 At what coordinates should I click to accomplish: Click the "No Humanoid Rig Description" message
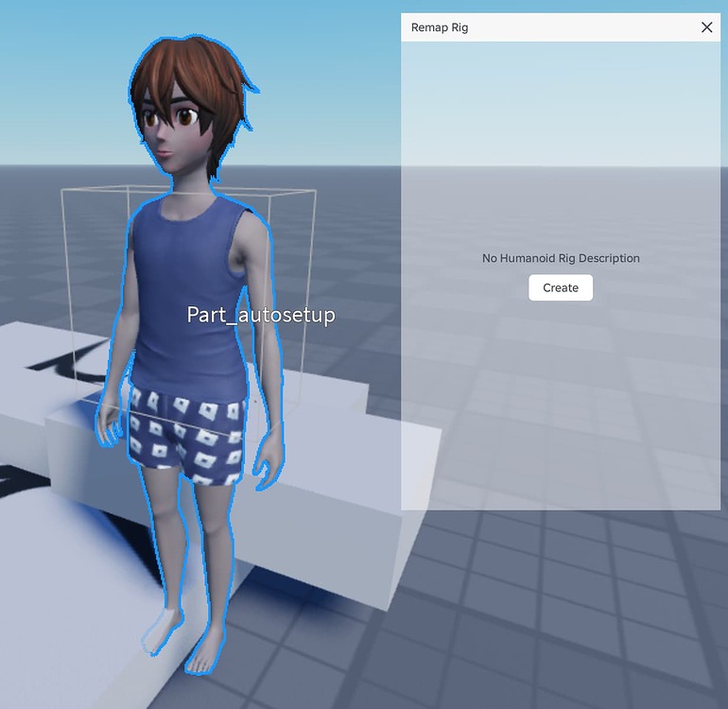pyautogui.click(x=561, y=258)
